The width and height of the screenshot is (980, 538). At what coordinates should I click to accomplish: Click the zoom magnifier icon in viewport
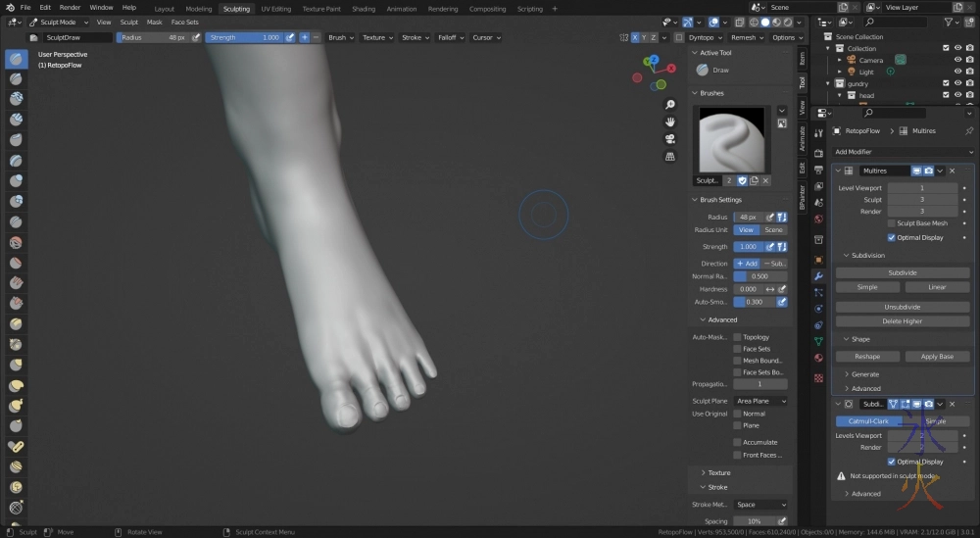point(670,105)
